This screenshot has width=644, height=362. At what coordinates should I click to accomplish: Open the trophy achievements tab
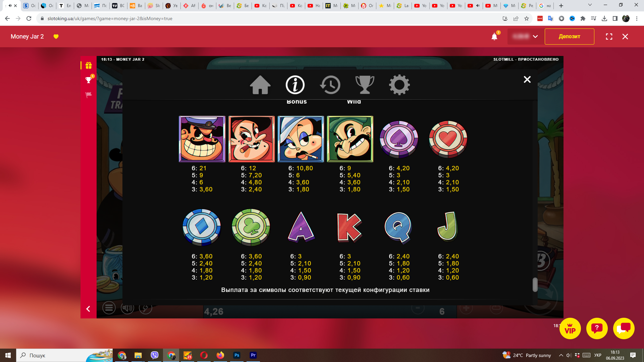(365, 85)
